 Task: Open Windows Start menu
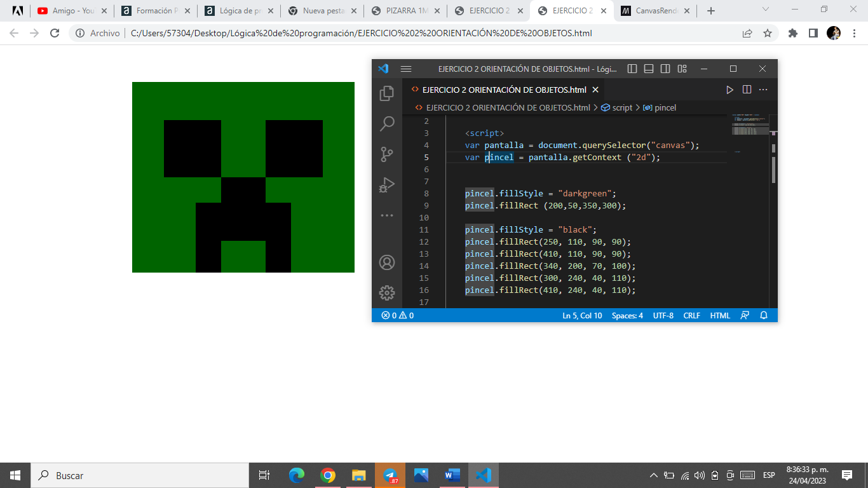pyautogui.click(x=15, y=475)
